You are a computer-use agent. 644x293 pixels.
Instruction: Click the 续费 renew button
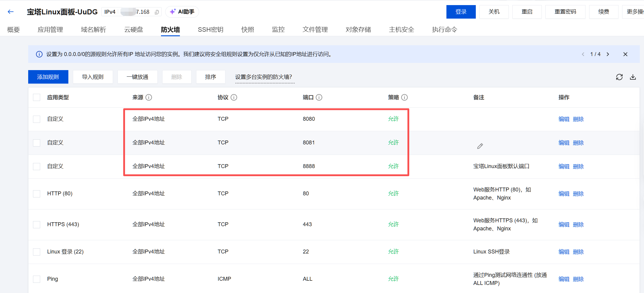[x=604, y=12]
